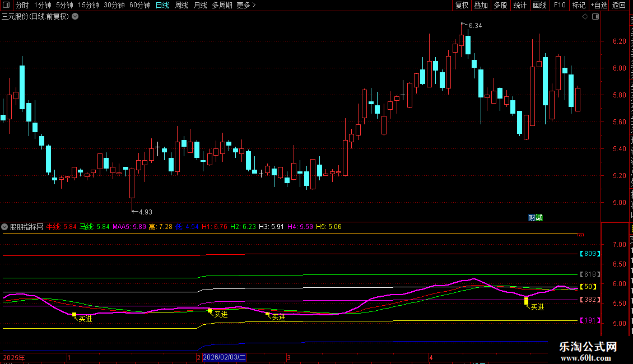Screen dimensions: 633x364
Task: Expand the 更多 periods menu
Action: (x=246, y=5)
